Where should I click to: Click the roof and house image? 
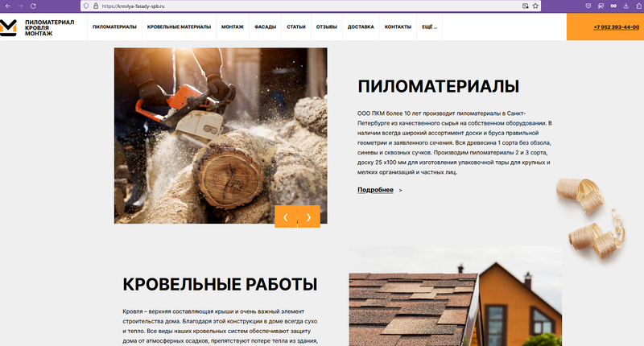[456, 296]
